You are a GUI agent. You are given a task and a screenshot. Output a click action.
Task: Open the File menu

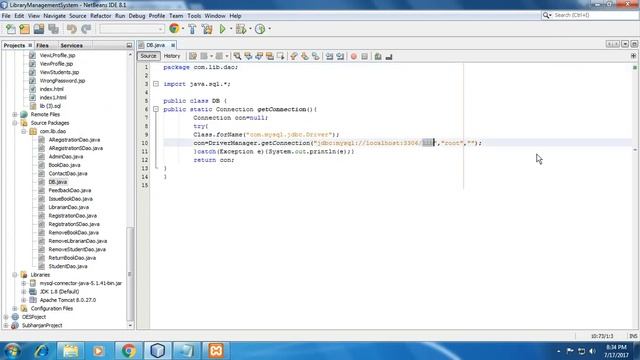coord(6,16)
